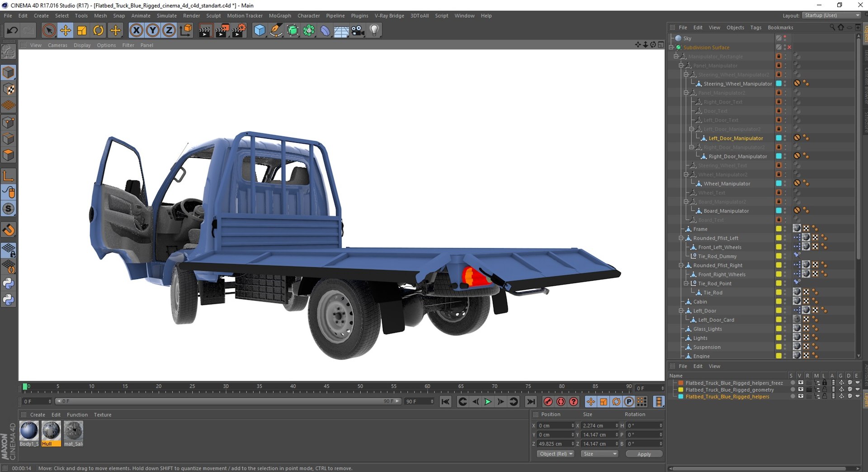Add a Floor environment object
Screen dimensions: 868x472
pyautogui.click(x=341, y=30)
